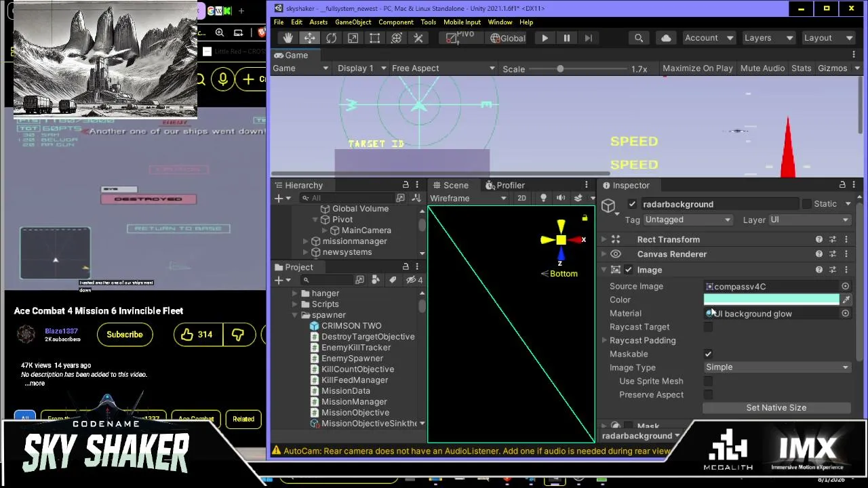Open the File menu
The image size is (868, 488).
tap(279, 22)
